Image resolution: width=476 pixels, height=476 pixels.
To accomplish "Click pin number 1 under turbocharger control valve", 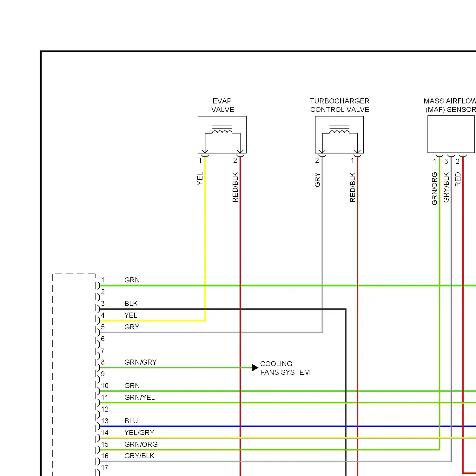I will pyautogui.click(x=353, y=161).
